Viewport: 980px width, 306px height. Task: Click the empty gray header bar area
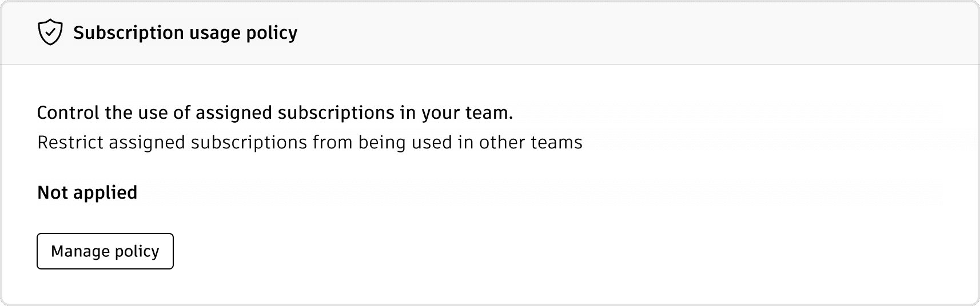click(x=629, y=33)
